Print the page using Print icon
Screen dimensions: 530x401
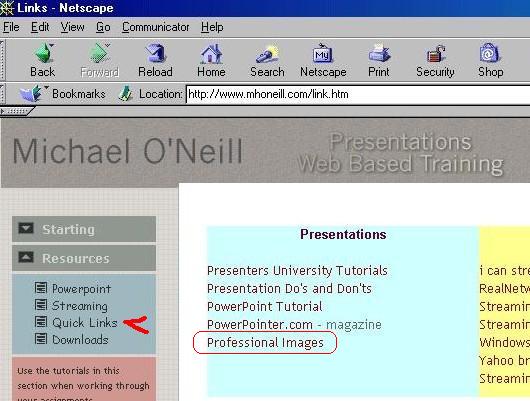click(379, 53)
